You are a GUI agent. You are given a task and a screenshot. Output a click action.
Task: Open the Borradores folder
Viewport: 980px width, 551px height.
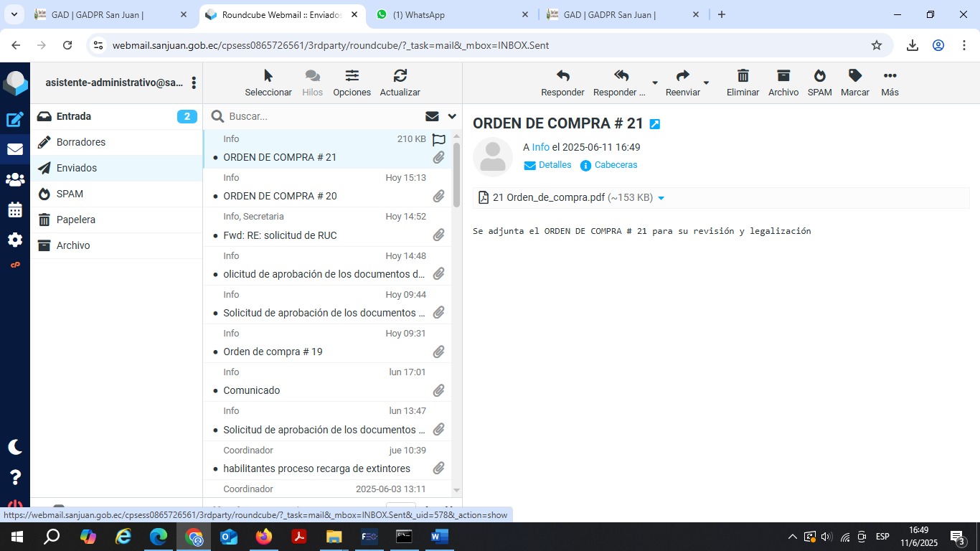[81, 142]
